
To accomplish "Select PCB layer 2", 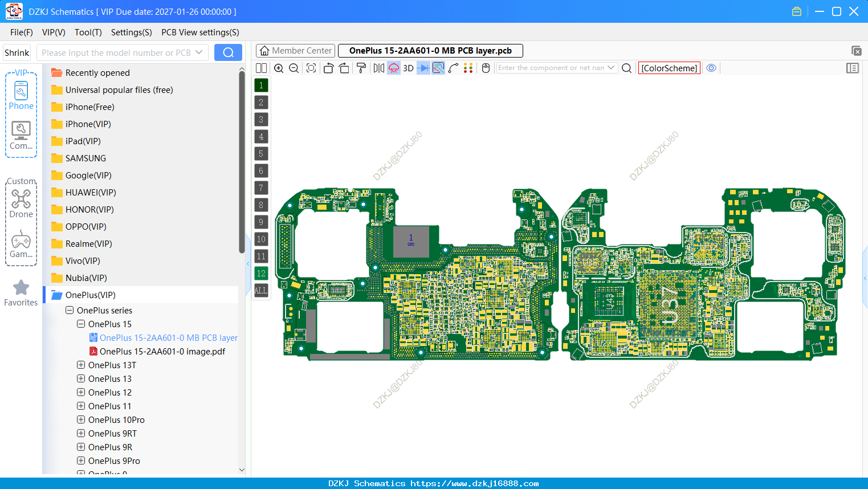I will (x=261, y=103).
